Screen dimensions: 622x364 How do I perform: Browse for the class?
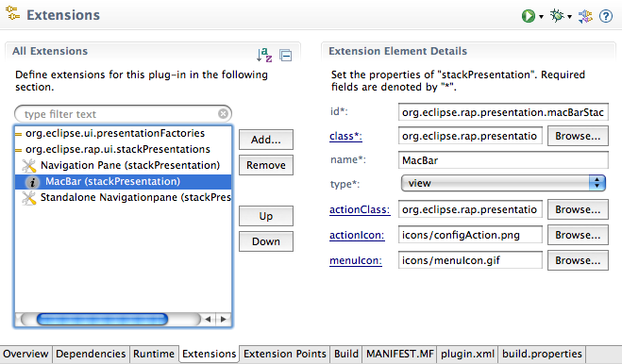point(578,136)
